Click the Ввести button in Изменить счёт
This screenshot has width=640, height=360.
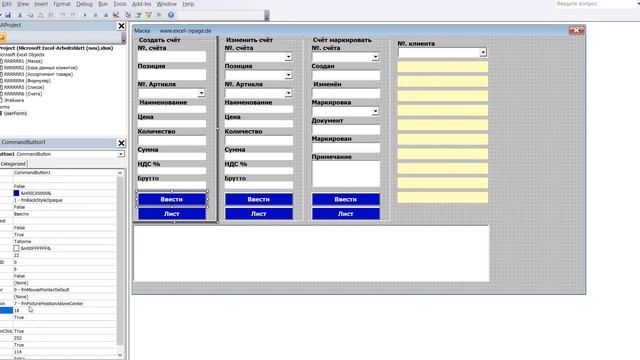(x=258, y=199)
